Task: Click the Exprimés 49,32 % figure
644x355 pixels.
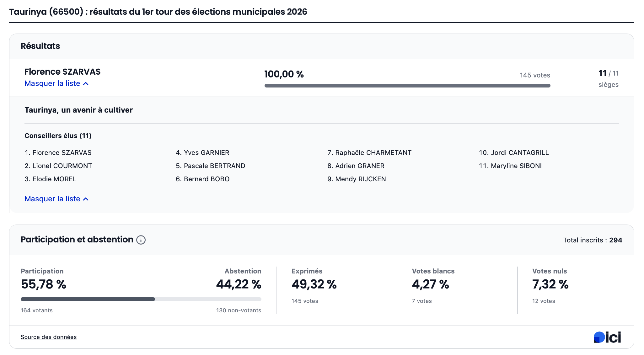Action: [314, 284]
